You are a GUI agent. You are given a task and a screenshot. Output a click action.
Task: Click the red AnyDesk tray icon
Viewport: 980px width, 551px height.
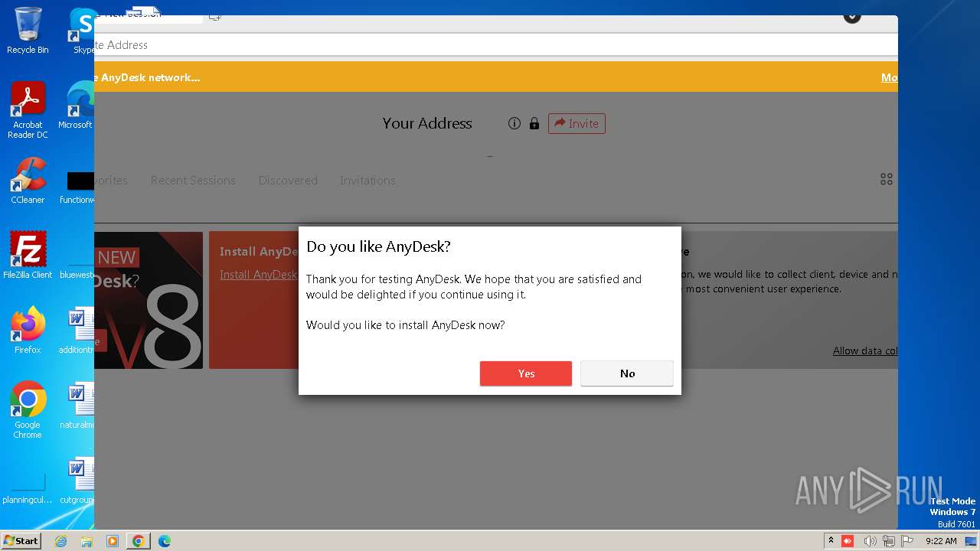tap(848, 541)
